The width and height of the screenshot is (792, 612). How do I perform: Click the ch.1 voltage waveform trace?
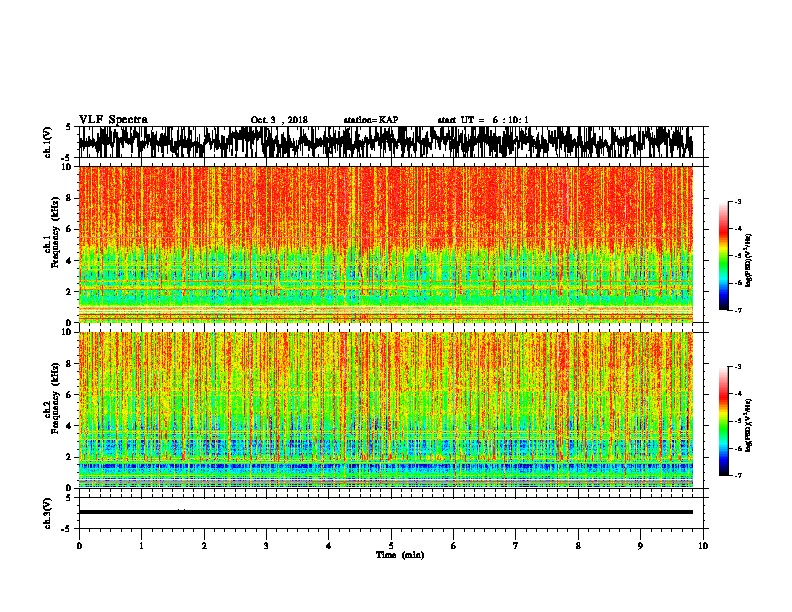tap(385, 142)
